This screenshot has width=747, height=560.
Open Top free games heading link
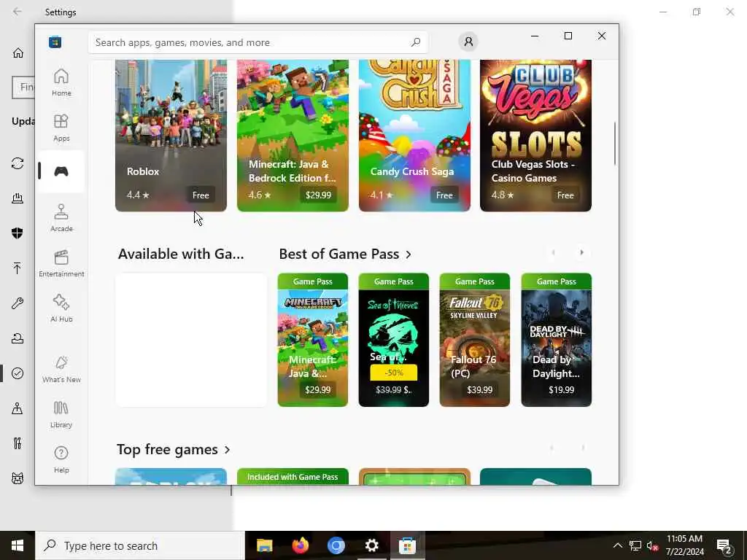(x=174, y=449)
